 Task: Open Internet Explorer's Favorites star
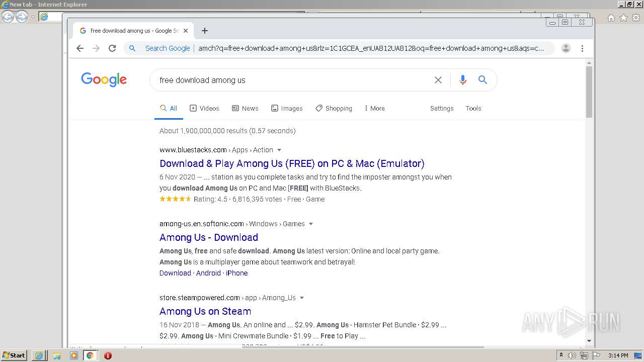click(623, 18)
